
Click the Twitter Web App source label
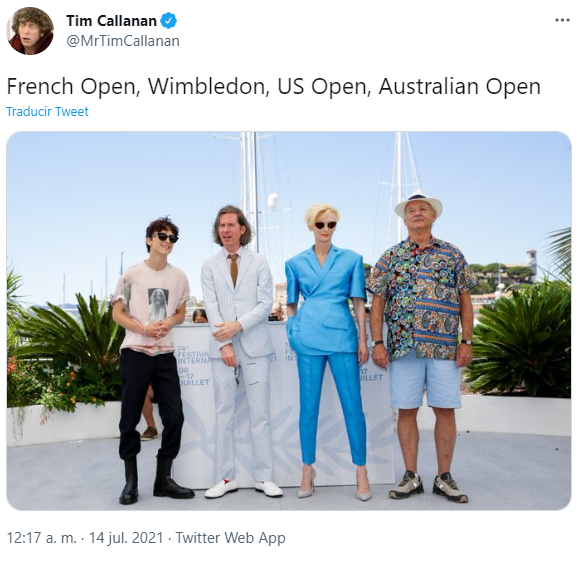(230, 537)
